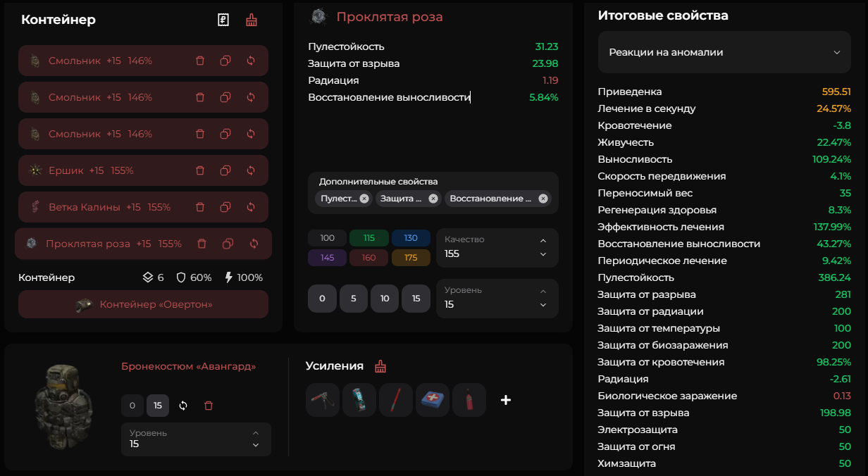Remove the Бронекостюм «Авангард» with trash icon
This screenshot has height=476, width=868.
pyautogui.click(x=209, y=406)
